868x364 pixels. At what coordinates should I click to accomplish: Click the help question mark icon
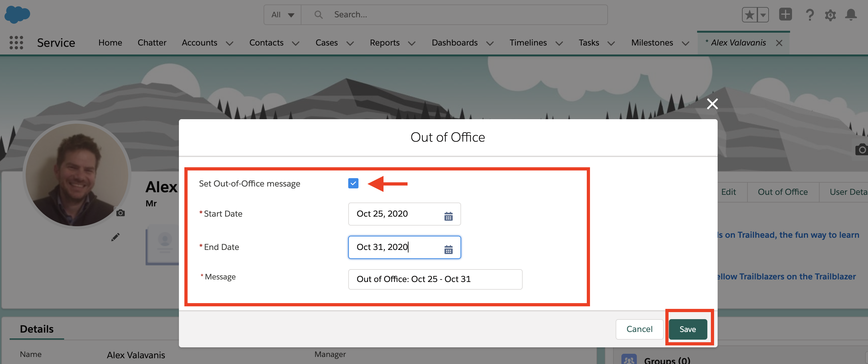[x=810, y=15]
